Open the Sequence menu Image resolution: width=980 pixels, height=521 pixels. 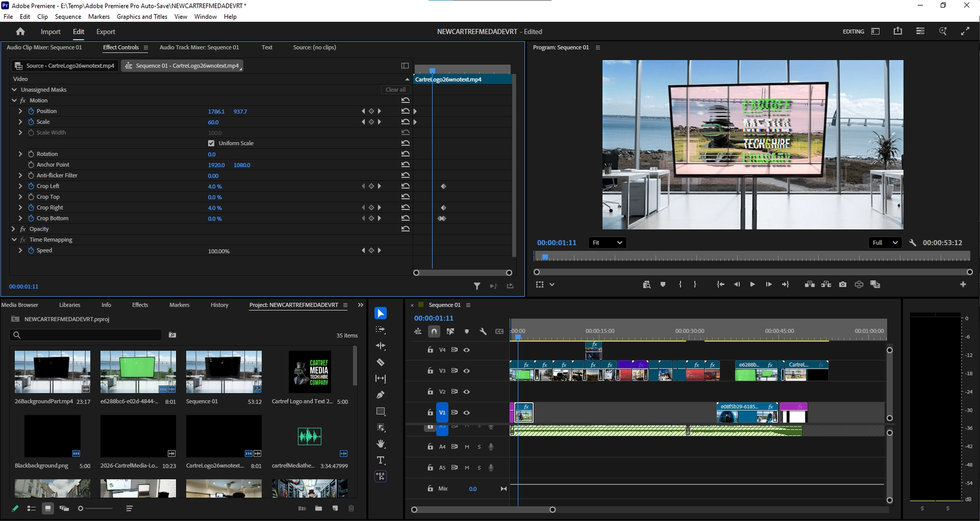(x=68, y=17)
